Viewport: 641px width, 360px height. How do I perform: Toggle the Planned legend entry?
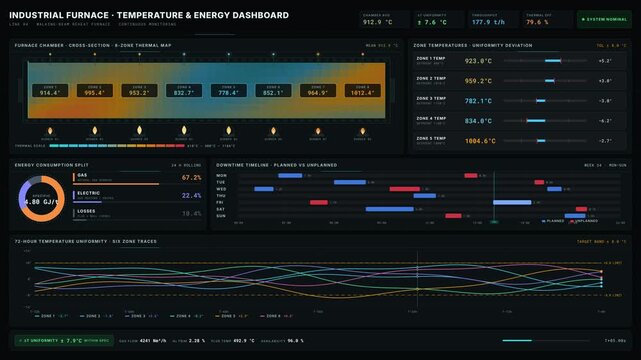tap(553, 221)
